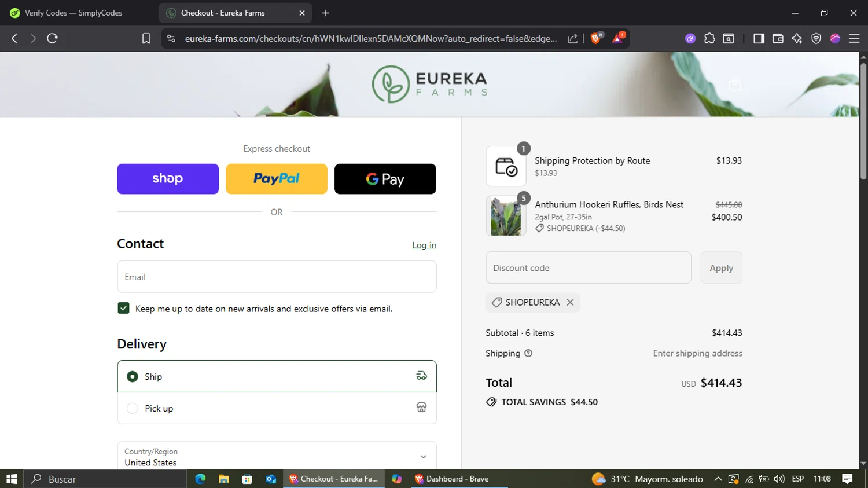Open the browser hamburger menu
The height and width of the screenshot is (488, 868).
coord(854,38)
